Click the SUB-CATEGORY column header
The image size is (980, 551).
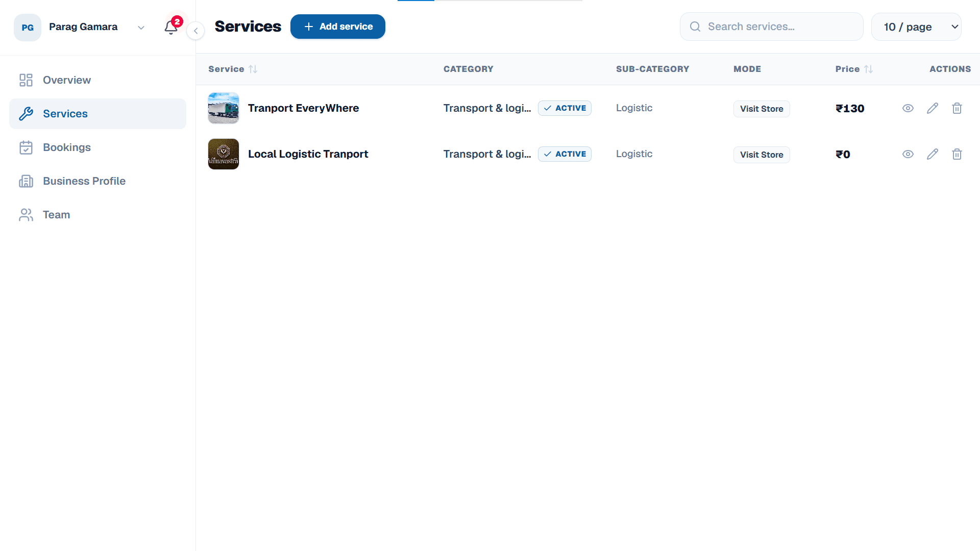pyautogui.click(x=652, y=69)
